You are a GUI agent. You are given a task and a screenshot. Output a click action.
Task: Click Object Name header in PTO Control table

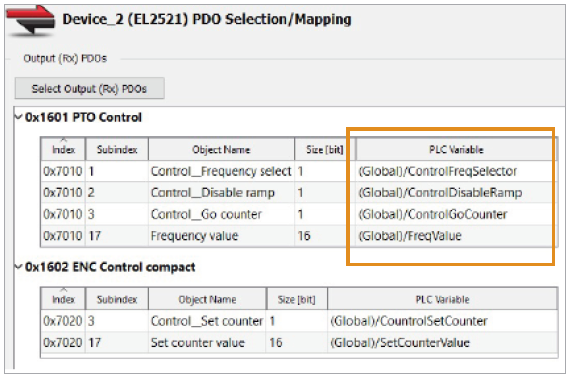click(x=221, y=149)
